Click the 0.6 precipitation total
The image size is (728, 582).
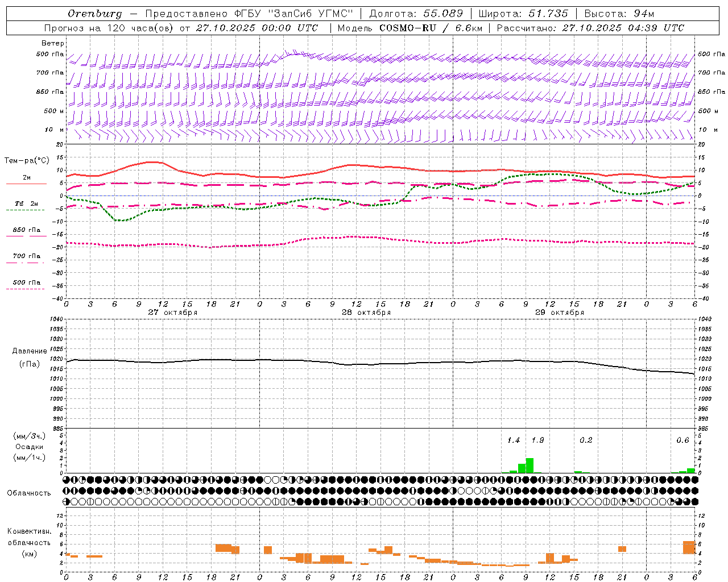click(x=682, y=440)
